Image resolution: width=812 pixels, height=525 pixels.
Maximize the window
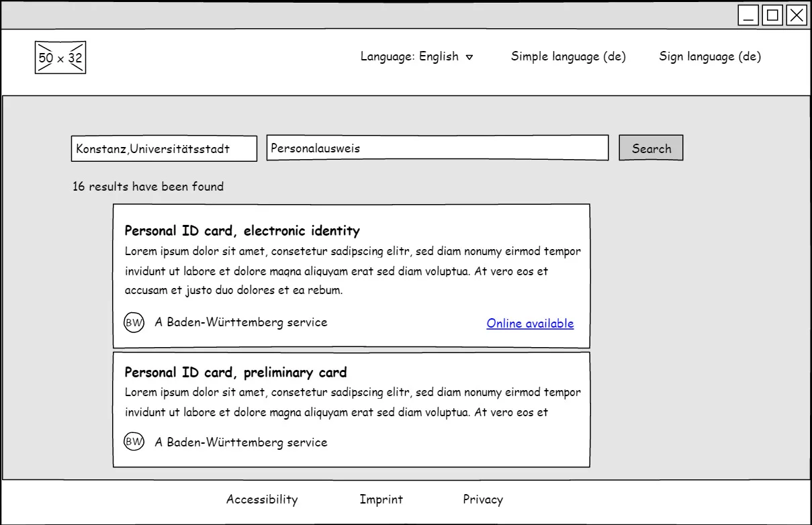[773, 15]
